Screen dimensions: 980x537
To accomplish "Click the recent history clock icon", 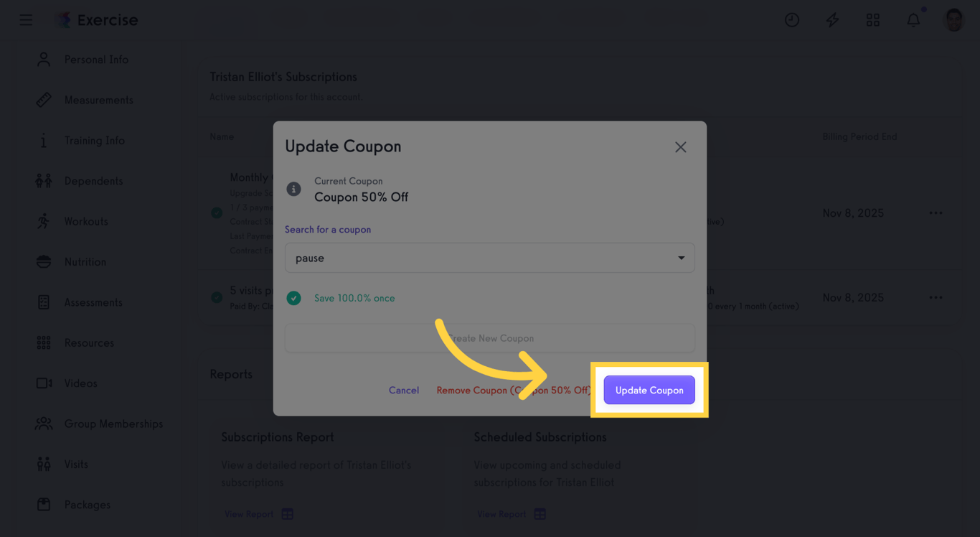I will click(x=792, y=19).
